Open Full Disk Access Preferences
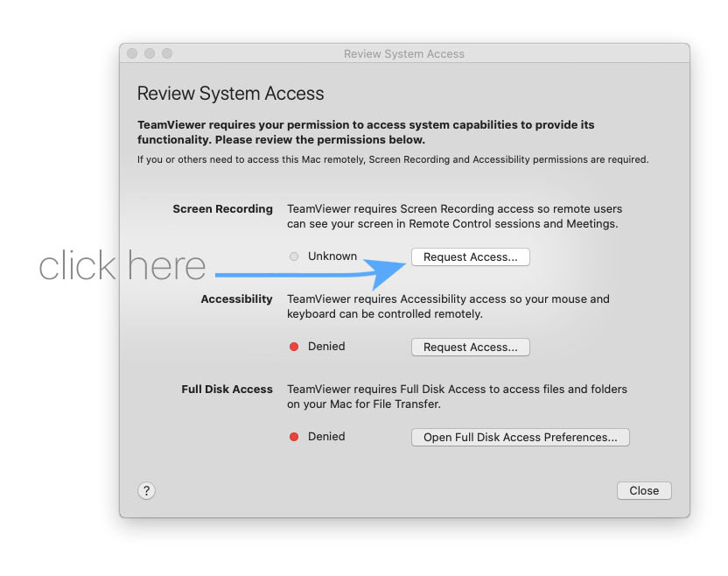The height and width of the screenshot is (576, 728). tap(520, 437)
